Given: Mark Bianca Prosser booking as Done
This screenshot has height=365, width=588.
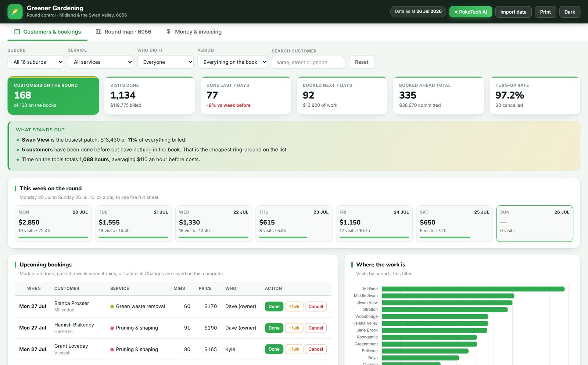Looking at the screenshot, I should point(274,306).
